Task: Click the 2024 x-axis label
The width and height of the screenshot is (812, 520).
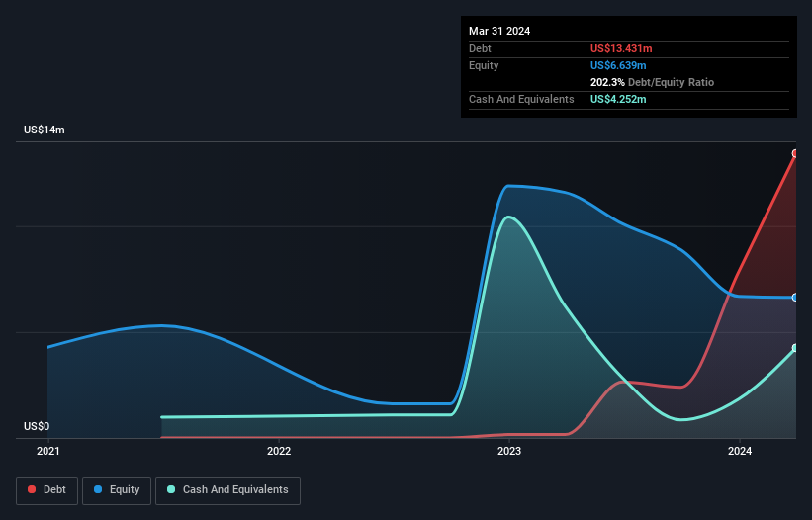Action: (x=740, y=451)
